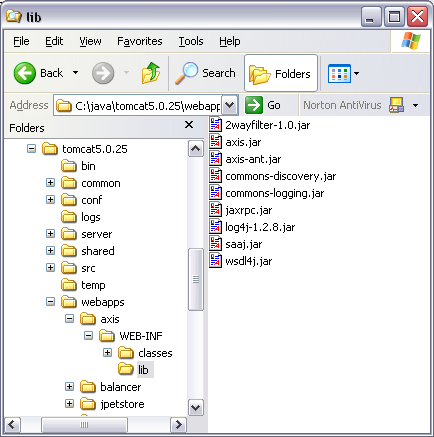Open the Tools menu

click(191, 41)
